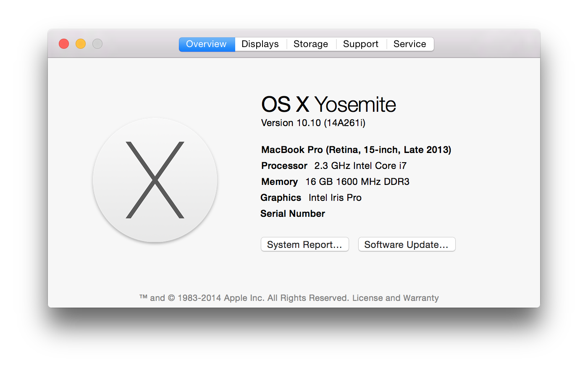Open the License and Warranty link
This screenshot has height=374, width=588.
396,298
